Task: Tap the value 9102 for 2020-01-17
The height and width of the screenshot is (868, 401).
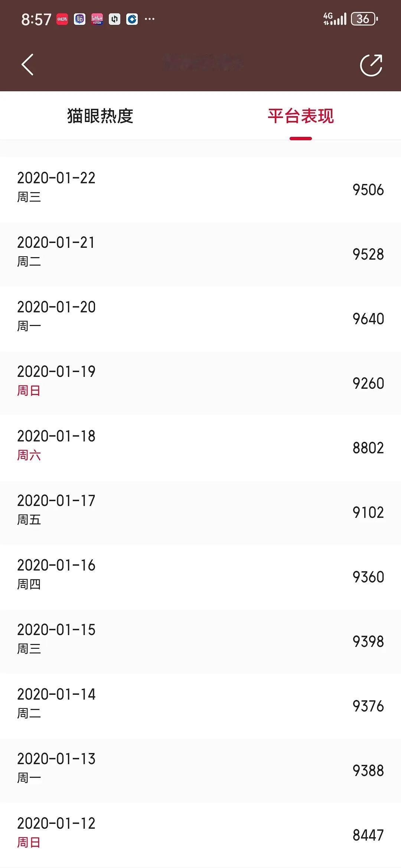Action: 368,512
